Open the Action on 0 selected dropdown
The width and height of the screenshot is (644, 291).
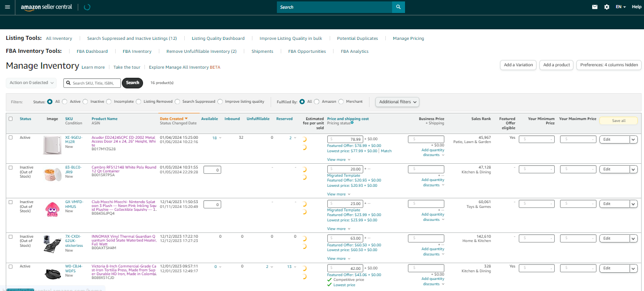(31, 83)
